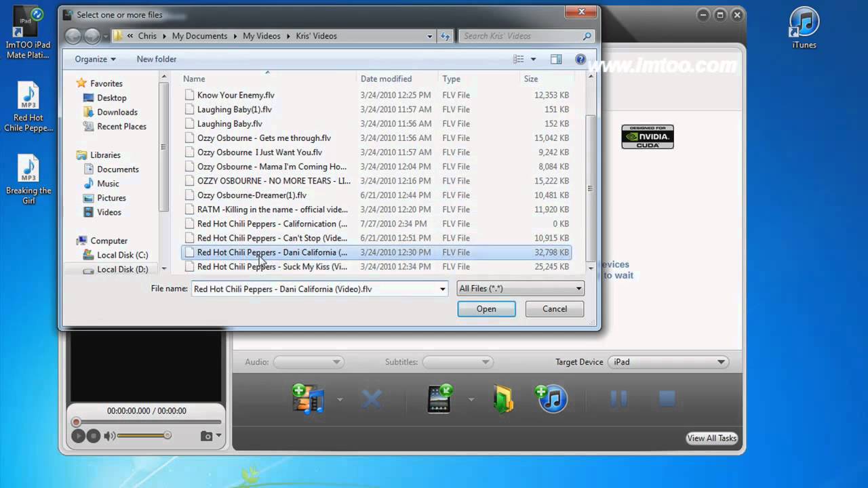868x488 pixels.
Task: Click the New folder button
Action: coord(157,59)
